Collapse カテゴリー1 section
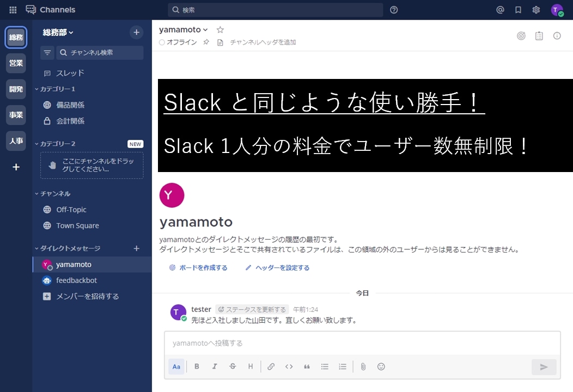Viewport: 573px width, 392px height. [55, 89]
